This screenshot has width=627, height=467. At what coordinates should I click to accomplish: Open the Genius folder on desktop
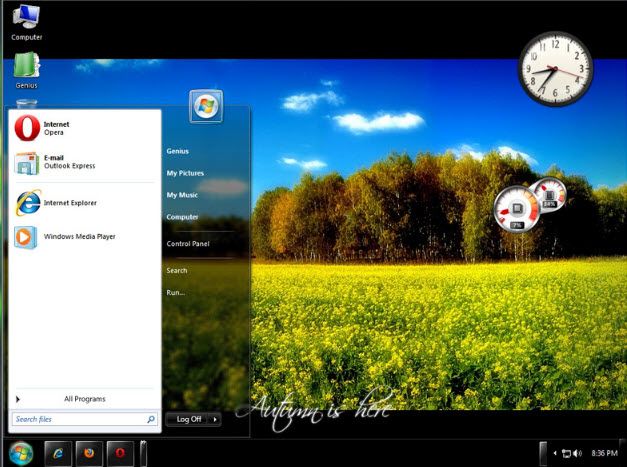pyautogui.click(x=26, y=70)
